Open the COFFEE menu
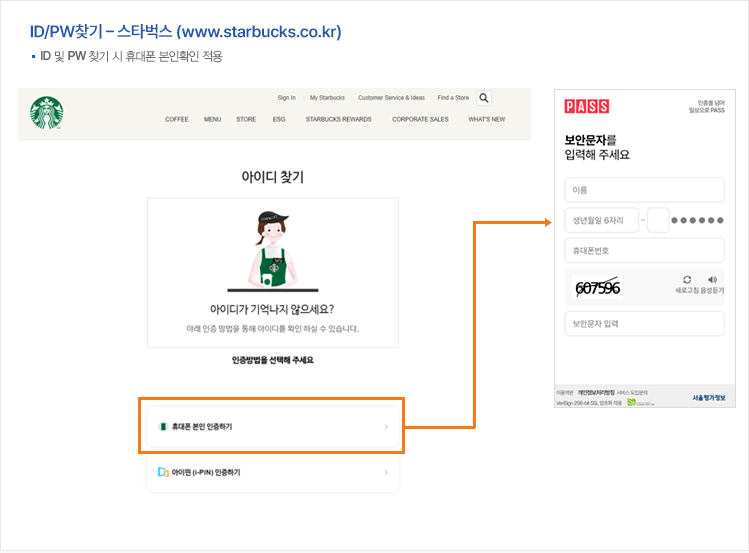 177,119
